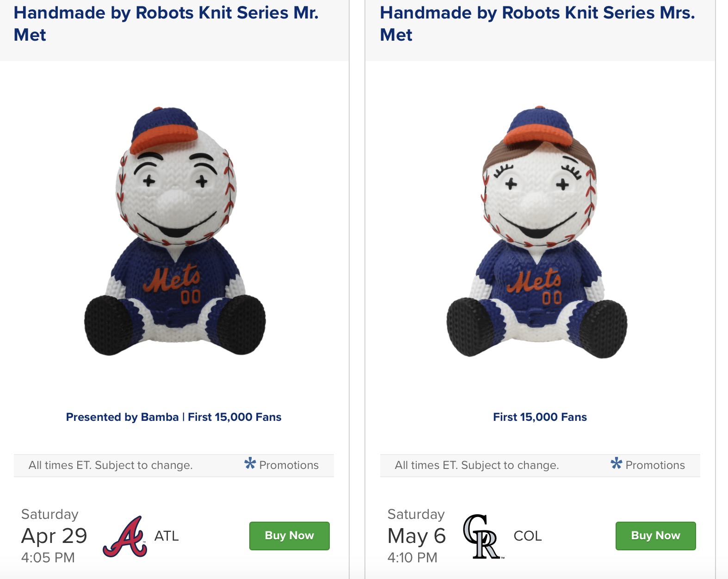The image size is (728, 579).
Task: Select the ATL team abbreviation
Action: click(x=167, y=536)
